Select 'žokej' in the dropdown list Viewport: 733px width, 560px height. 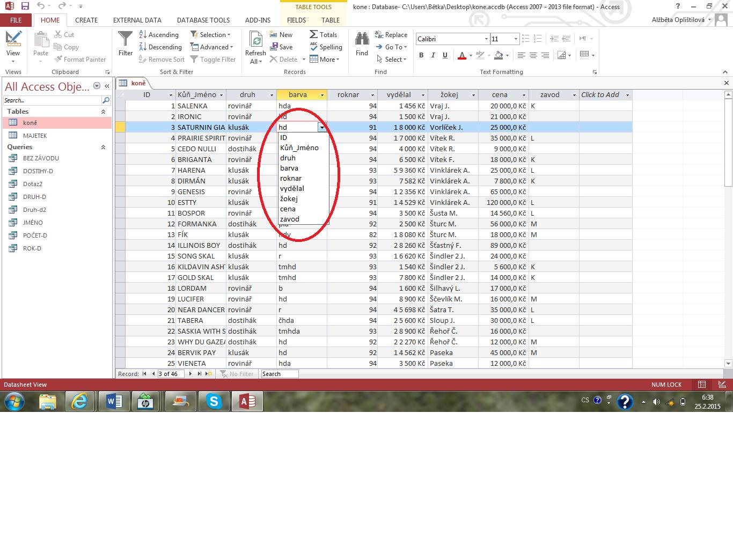(303, 198)
